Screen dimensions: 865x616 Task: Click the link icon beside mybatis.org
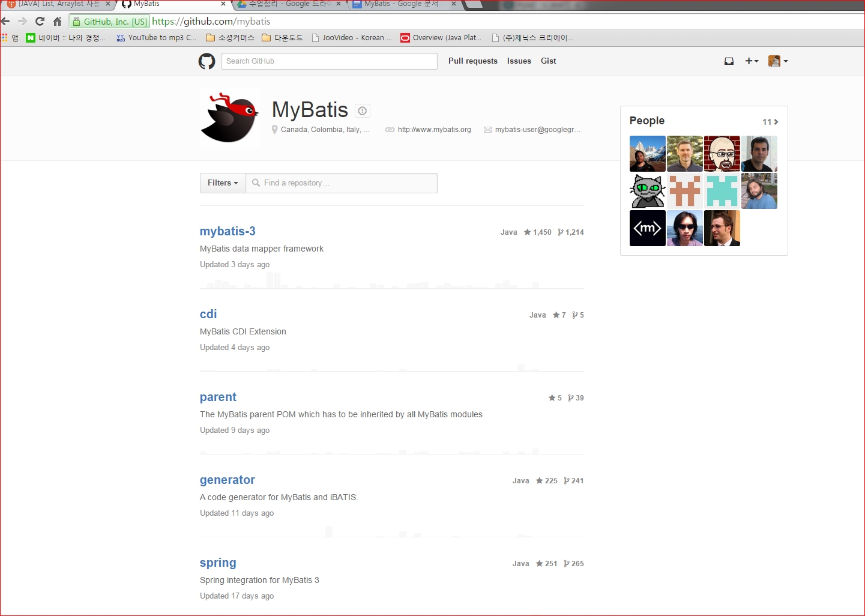click(x=390, y=130)
